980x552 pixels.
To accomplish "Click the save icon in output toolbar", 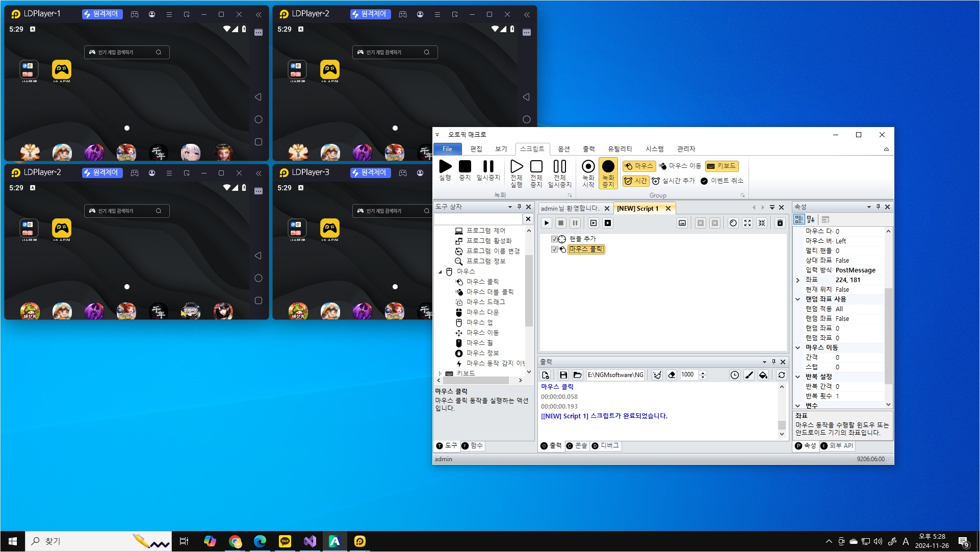I will [563, 375].
